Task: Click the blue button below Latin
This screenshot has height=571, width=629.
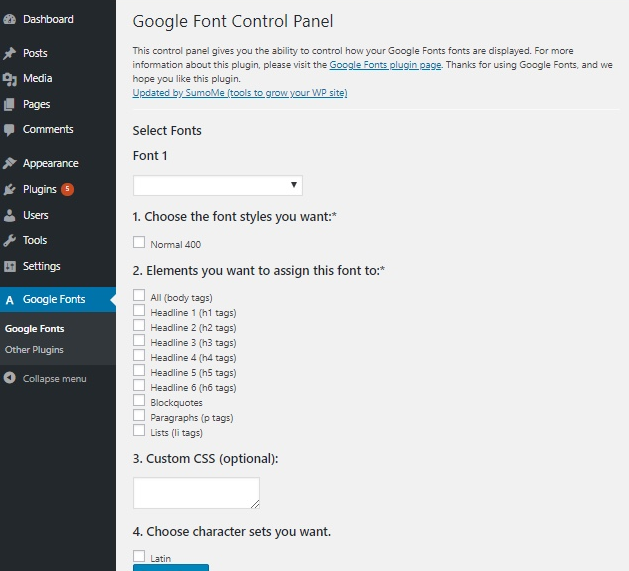Action: pyautogui.click(x=171, y=567)
